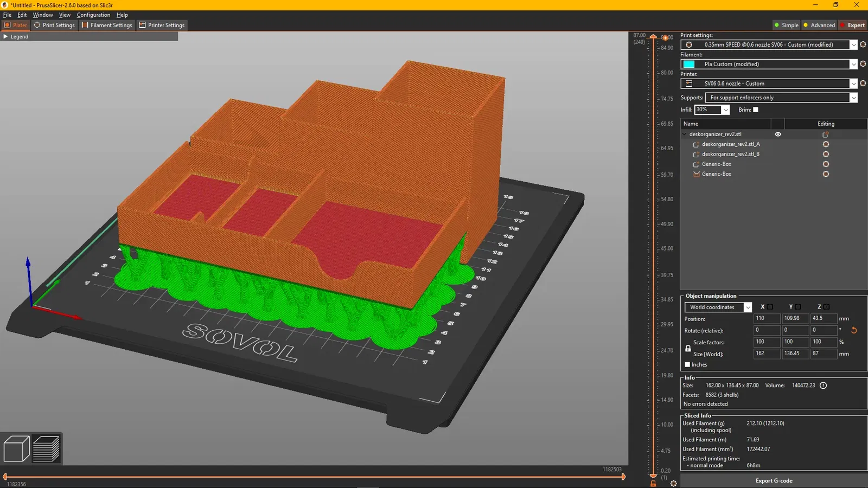868x488 pixels.
Task: Enable the Brim checkbox
Action: (x=756, y=110)
